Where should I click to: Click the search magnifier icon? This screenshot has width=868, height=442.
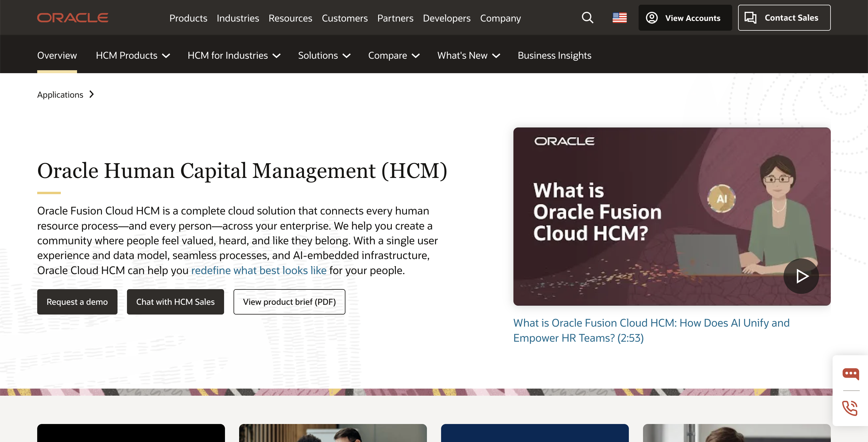click(x=587, y=17)
